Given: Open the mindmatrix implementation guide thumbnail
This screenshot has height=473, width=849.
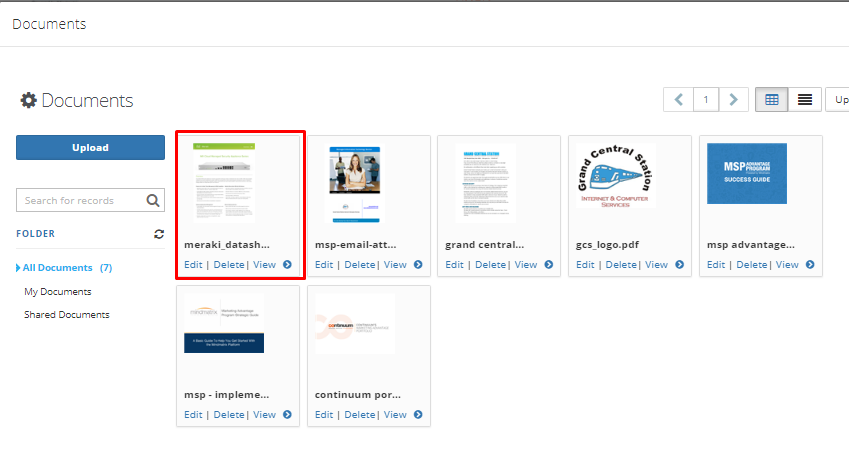Looking at the screenshot, I should [224, 323].
